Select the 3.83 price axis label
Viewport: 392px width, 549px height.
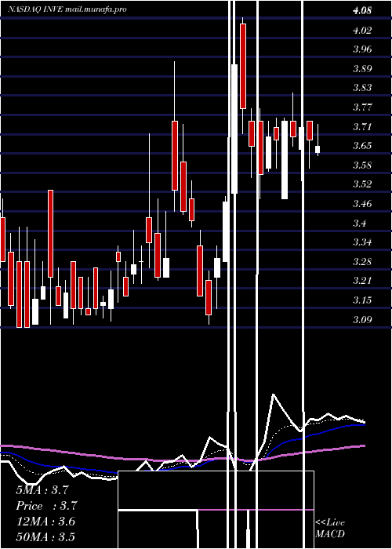[x=362, y=88]
